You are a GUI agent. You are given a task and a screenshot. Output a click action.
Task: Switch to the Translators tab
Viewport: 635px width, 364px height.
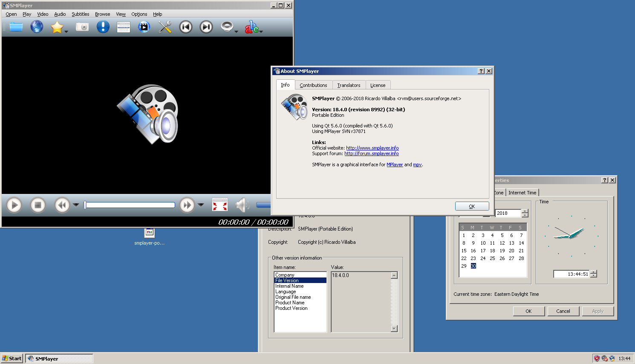[349, 85]
